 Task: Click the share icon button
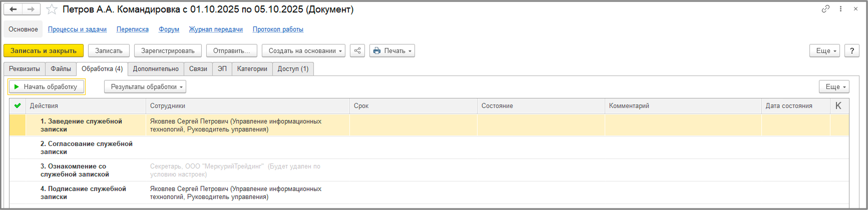(357, 50)
